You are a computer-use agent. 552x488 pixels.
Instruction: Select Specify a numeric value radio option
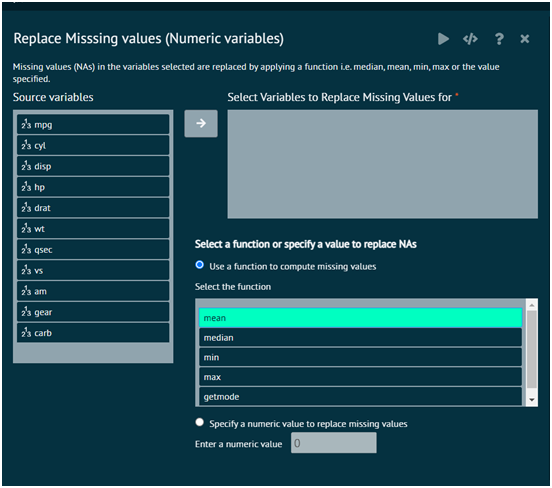200,422
